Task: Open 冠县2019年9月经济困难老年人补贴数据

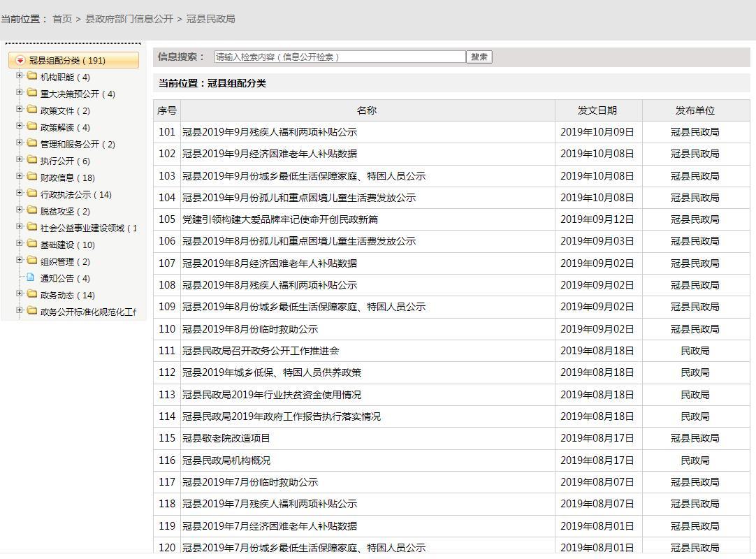Action: 270,154
